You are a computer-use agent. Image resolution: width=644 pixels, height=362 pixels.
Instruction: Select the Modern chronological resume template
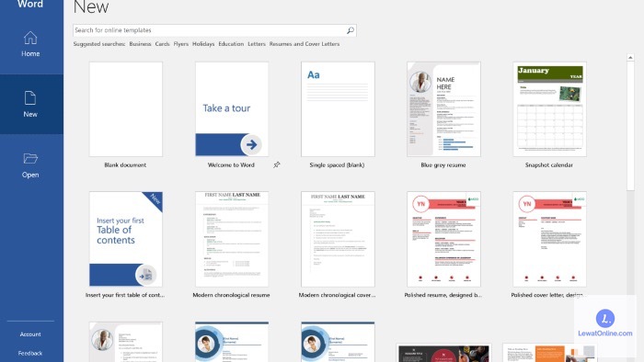232,239
